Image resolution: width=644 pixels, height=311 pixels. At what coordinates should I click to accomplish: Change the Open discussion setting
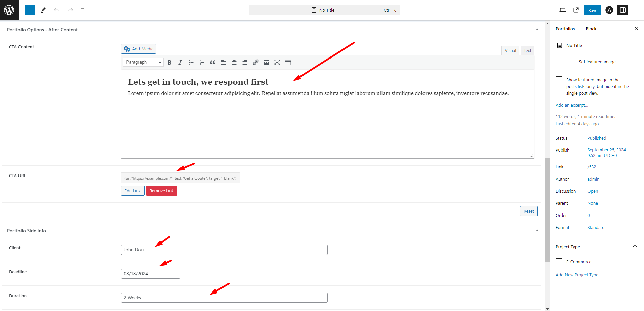593,191
